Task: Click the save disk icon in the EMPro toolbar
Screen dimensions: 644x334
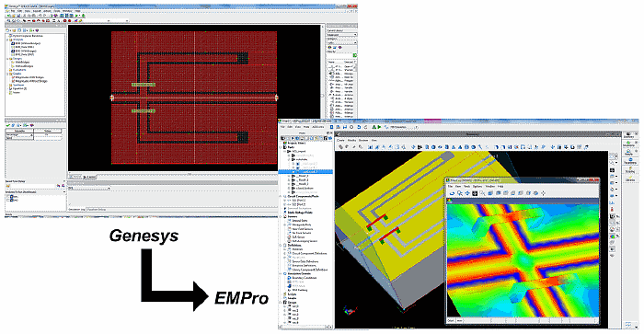Action: point(345,127)
